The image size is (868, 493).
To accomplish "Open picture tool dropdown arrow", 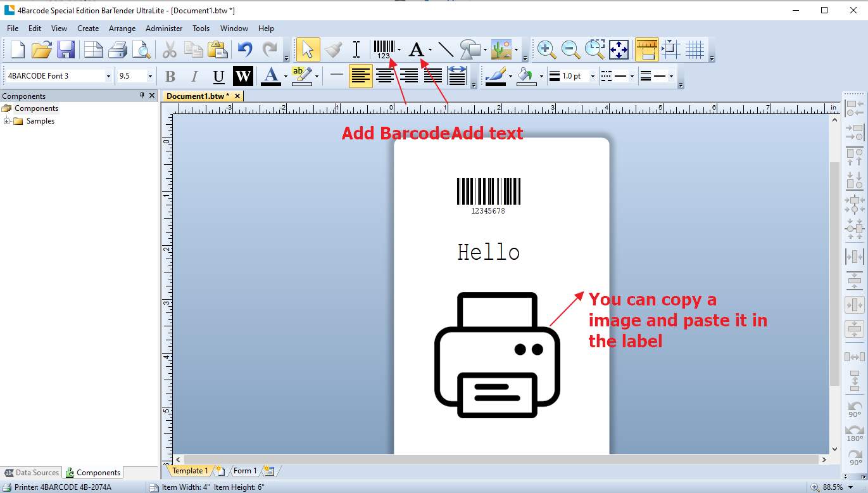I will click(517, 50).
